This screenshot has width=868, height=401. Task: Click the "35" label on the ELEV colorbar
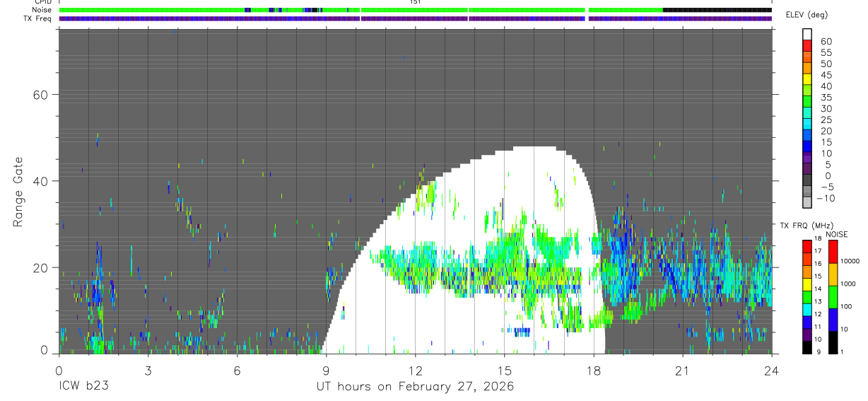(826, 98)
